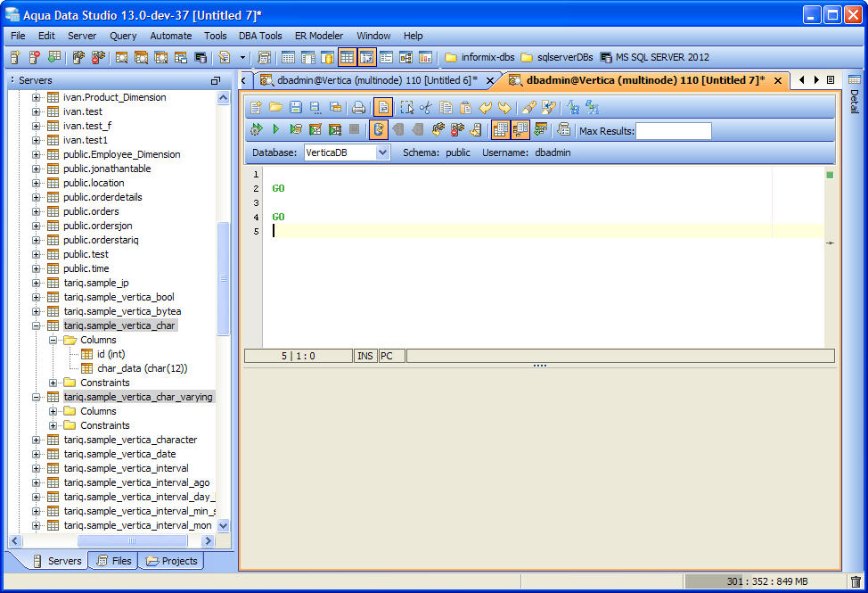Open the Automate menu
The width and height of the screenshot is (868, 593).
[171, 36]
